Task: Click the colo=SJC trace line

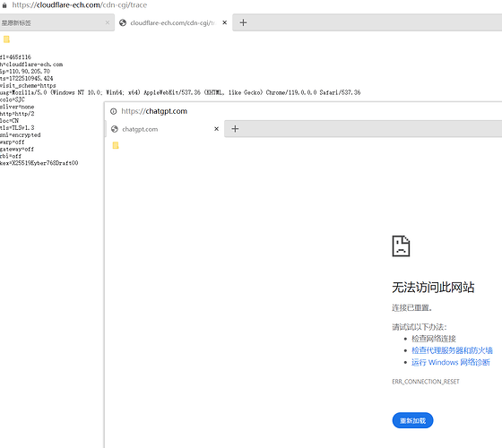Action: tap(13, 99)
